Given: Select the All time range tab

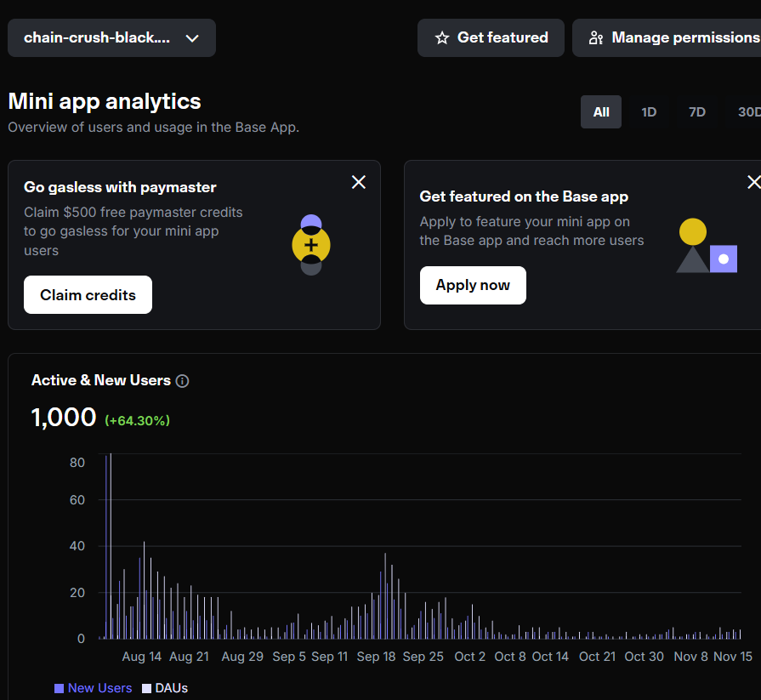Looking at the screenshot, I should [601, 112].
